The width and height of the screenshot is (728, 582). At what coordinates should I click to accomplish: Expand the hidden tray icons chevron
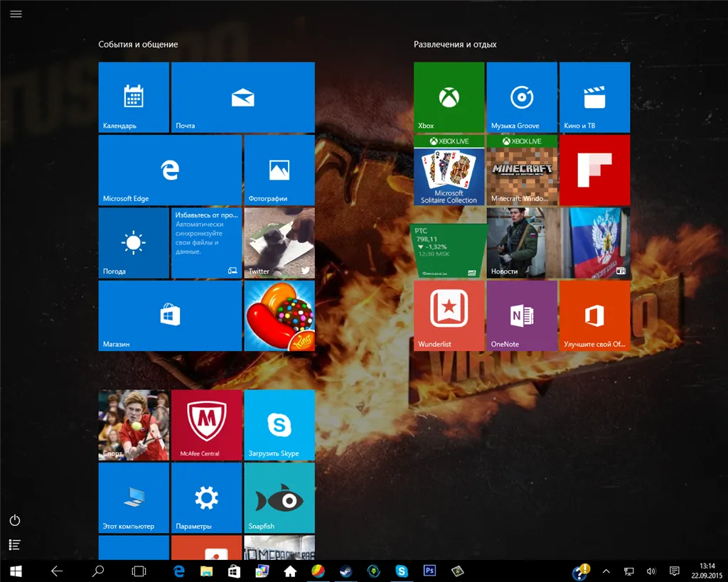pyautogui.click(x=606, y=571)
